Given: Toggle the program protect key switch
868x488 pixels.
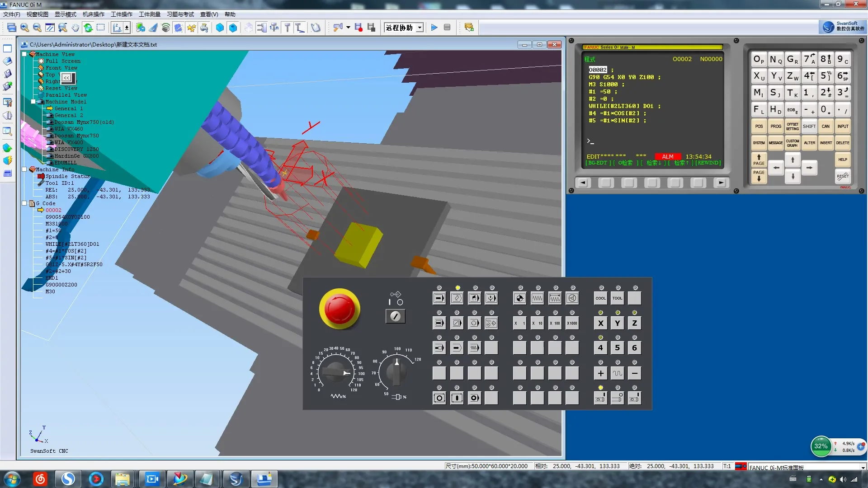Looking at the screenshot, I should coord(395,316).
